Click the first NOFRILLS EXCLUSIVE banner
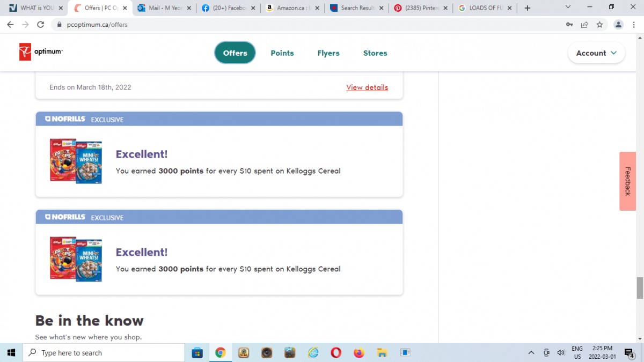Screen dimensions: 644x362 click(x=219, y=119)
